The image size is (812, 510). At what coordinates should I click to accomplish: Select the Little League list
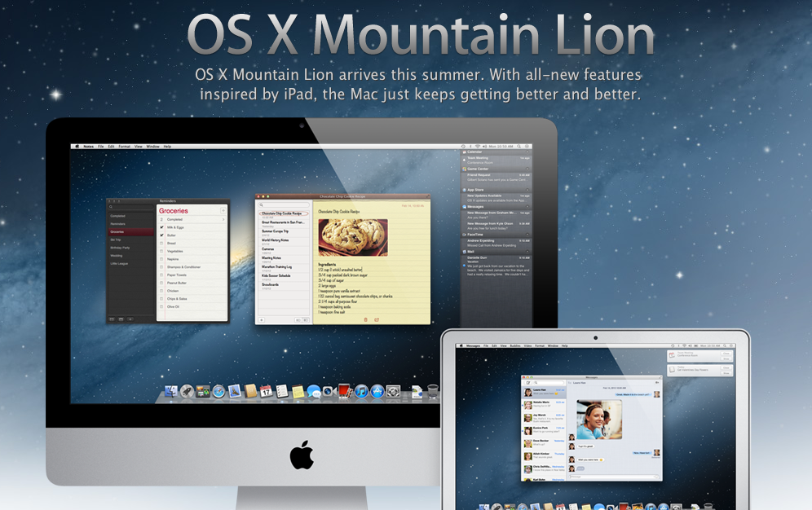coord(131,264)
